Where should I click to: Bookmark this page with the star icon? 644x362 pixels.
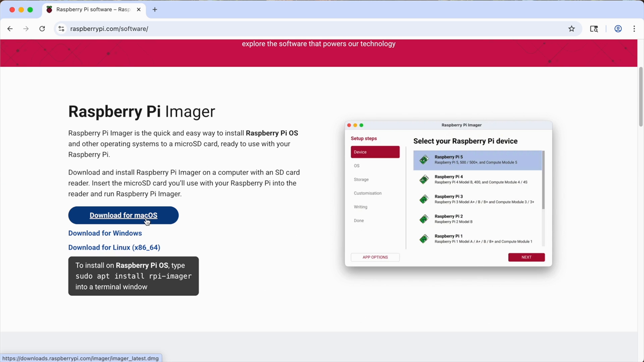tap(572, 29)
